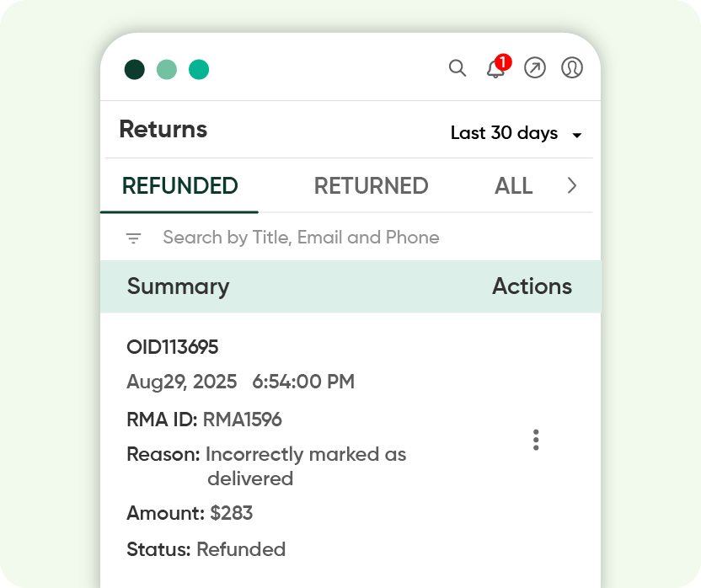Select the rightmost teal circle indicator
701x588 pixels.
pyautogui.click(x=199, y=69)
